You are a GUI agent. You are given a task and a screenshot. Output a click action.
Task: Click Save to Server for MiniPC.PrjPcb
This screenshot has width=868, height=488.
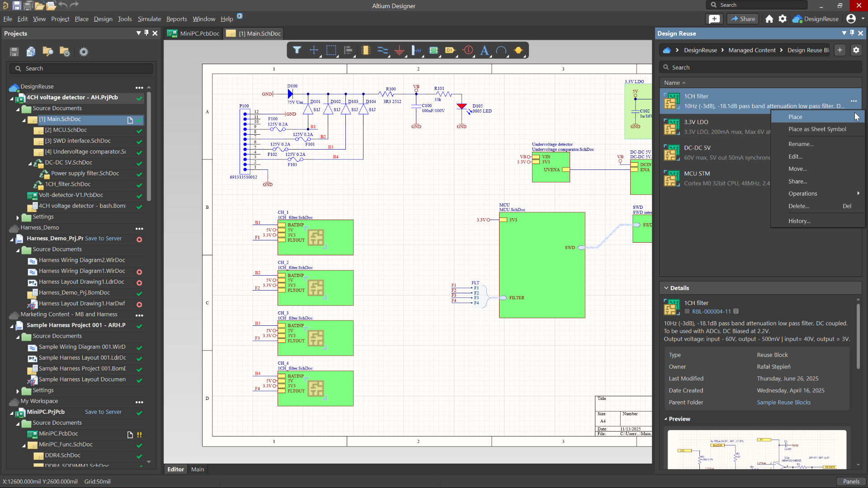pos(103,412)
